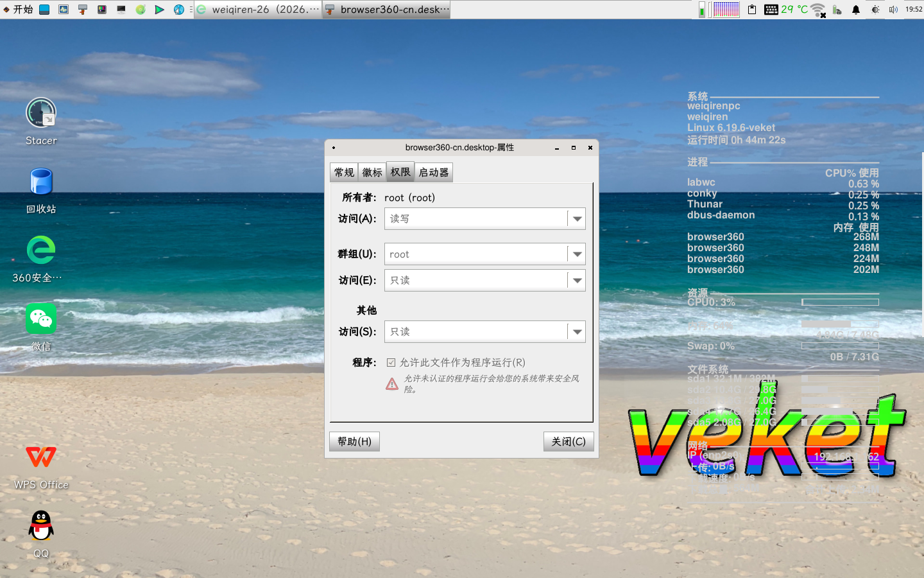
Task: Click the 关闭(C) button
Action: (569, 441)
